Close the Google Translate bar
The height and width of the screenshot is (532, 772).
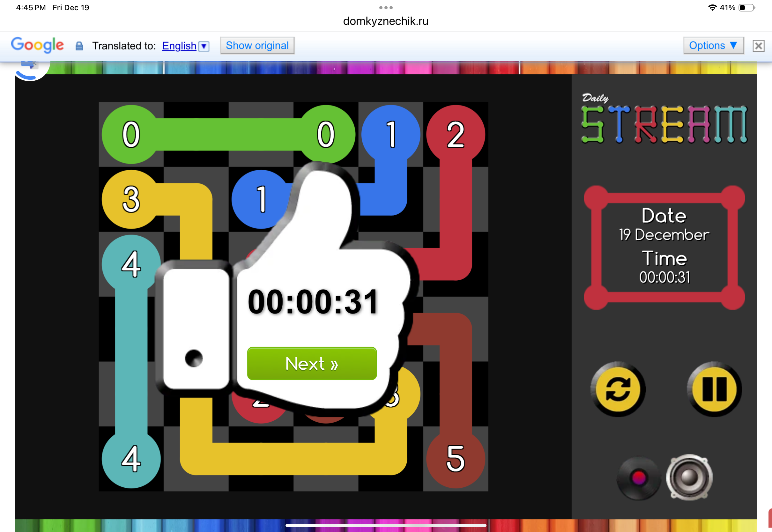click(758, 46)
